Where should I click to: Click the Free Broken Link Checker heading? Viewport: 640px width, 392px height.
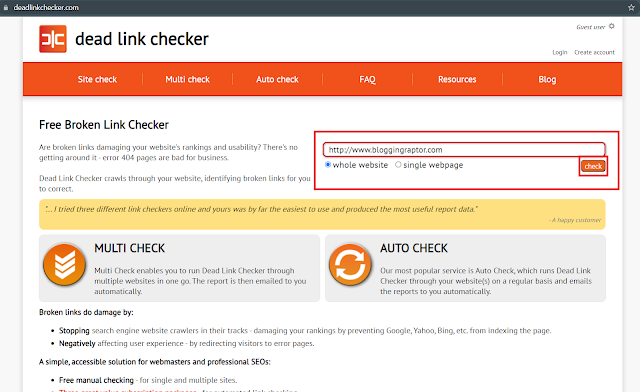coord(104,125)
